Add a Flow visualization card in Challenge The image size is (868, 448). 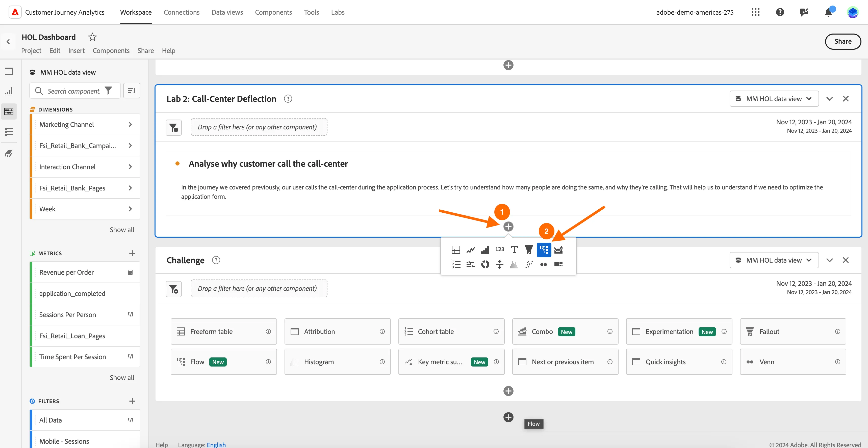(224, 362)
